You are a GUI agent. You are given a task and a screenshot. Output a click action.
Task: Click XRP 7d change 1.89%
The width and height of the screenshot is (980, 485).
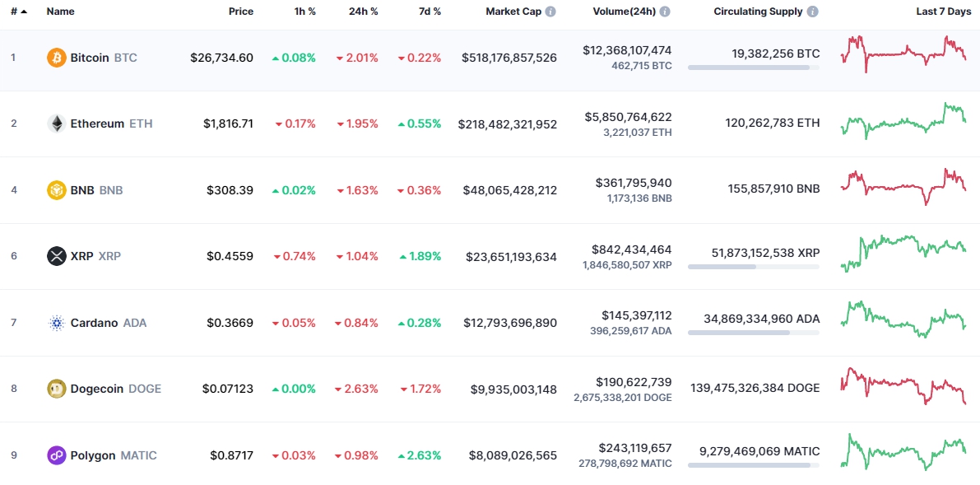tap(420, 257)
